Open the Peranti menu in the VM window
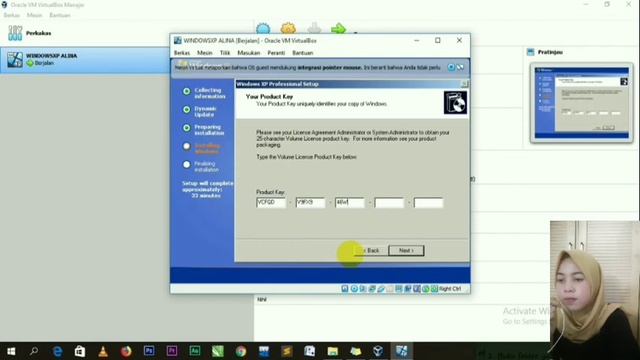The width and height of the screenshot is (640, 360). [x=276, y=53]
